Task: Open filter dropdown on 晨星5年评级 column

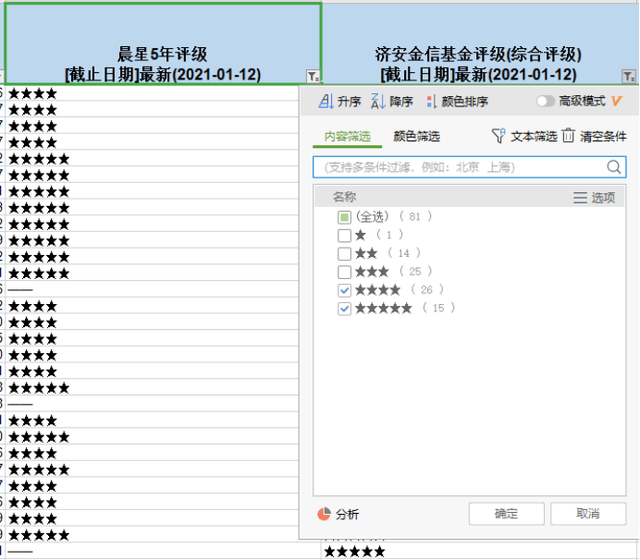Action: click(313, 76)
